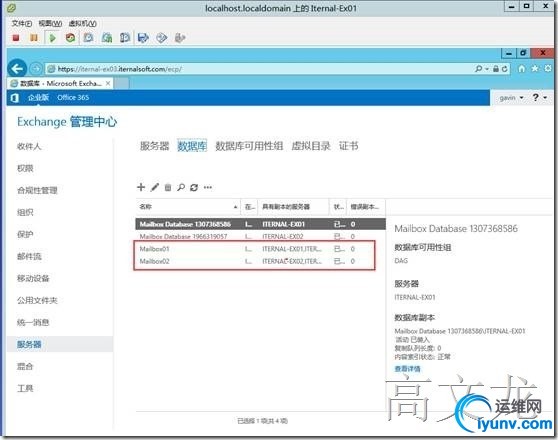Click the green Power On play icon

pos(53,37)
